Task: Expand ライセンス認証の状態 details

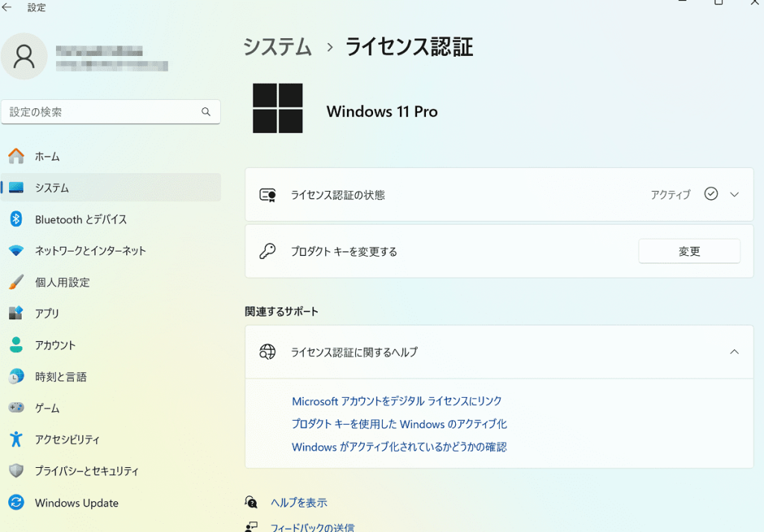Action: click(x=734, y=194)
